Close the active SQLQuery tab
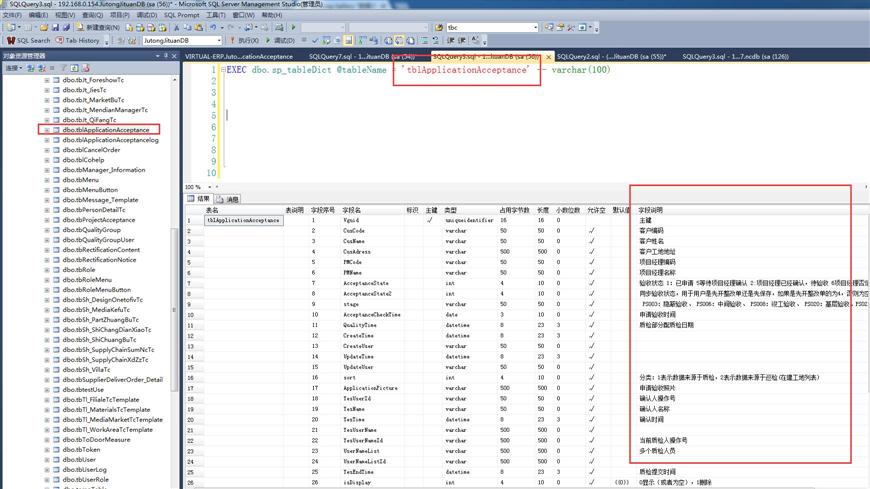Screen dimensions: 870x489 point(548,57)
